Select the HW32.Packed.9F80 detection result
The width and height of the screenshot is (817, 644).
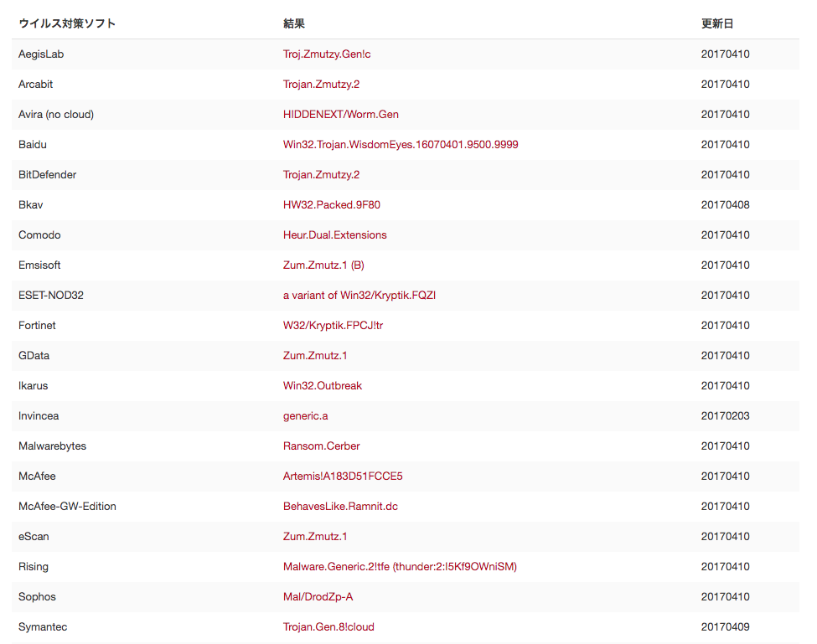(x=332, y=205)
